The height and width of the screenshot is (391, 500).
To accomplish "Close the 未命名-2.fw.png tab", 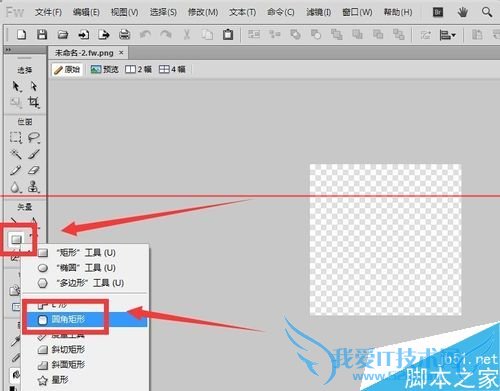I will 121,52.
